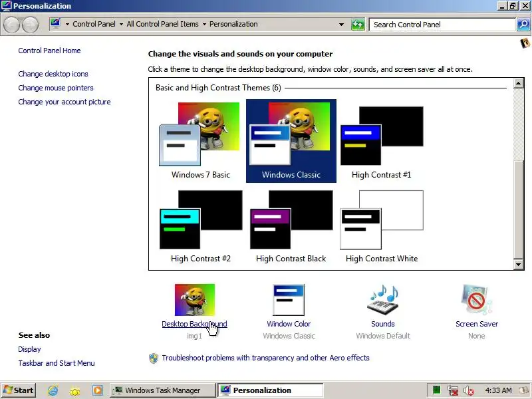
Task: Expand dropdown arrow after All Control Panel Items
Action: [204, 25]
